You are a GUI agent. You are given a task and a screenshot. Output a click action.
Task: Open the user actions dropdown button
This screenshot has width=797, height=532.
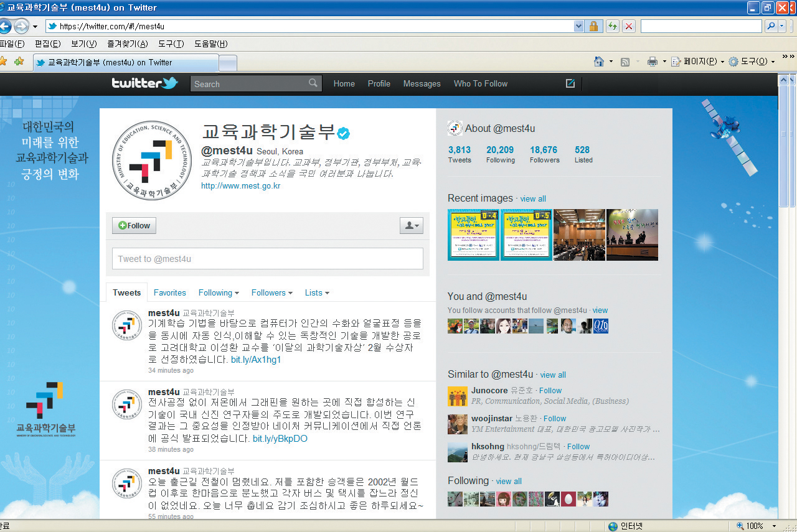pyautogui.click(x=411, y=226)
